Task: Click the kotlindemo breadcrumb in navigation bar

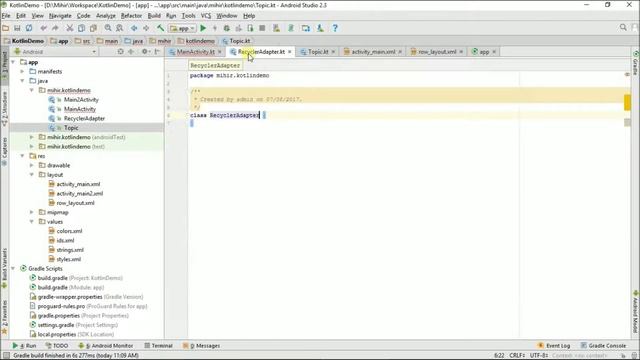Action: 196,41
